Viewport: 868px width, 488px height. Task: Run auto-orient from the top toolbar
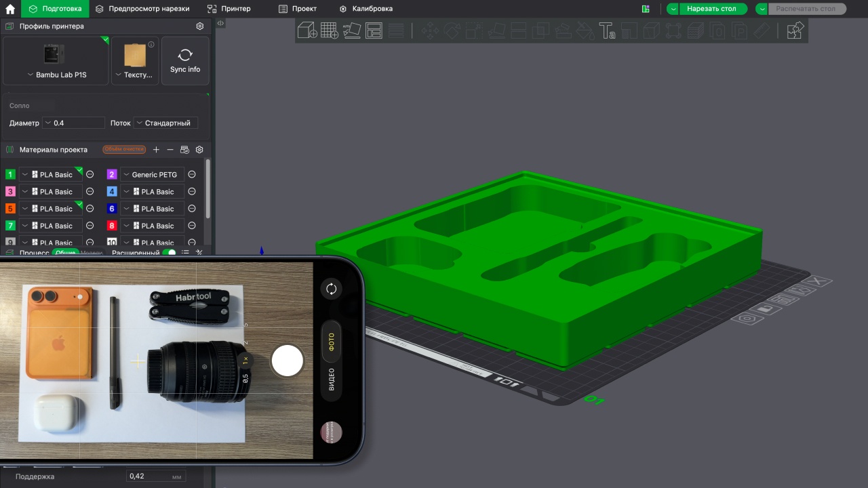(352, 30)
